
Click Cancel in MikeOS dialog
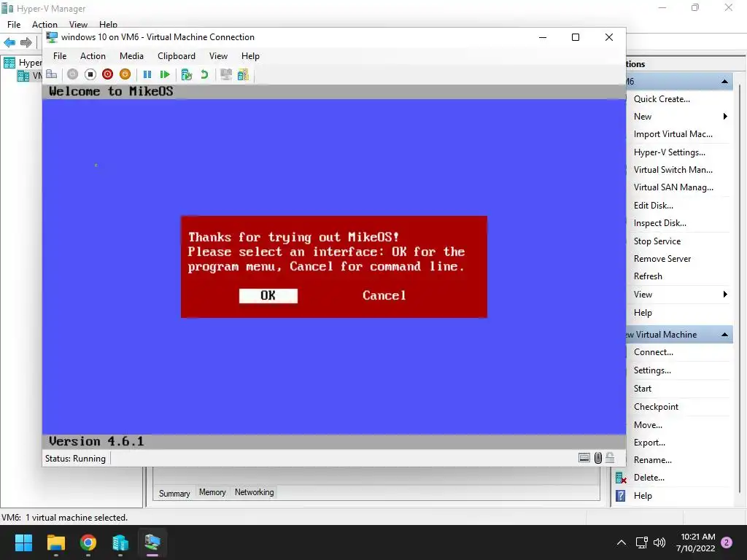[x=384, y=296]
